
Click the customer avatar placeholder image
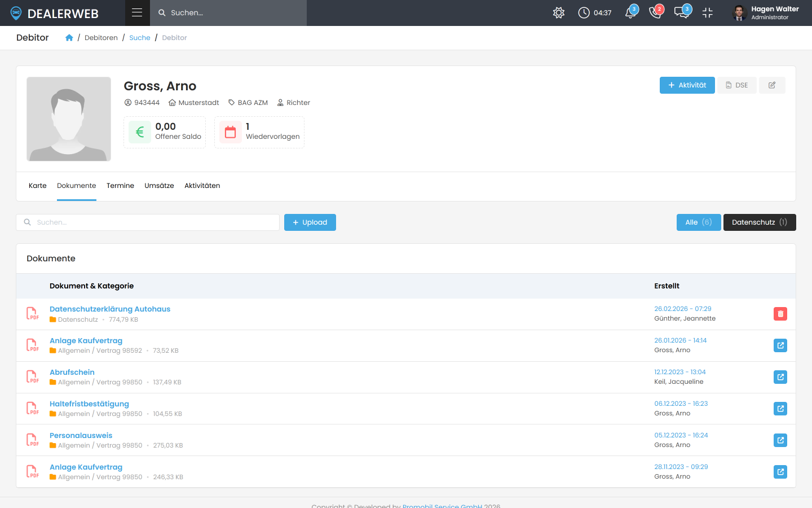click(x=69, y=119)
